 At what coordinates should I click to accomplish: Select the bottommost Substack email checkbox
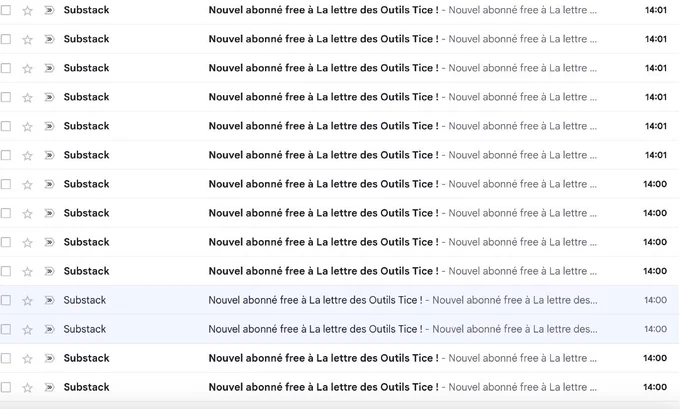pos(6,387)
